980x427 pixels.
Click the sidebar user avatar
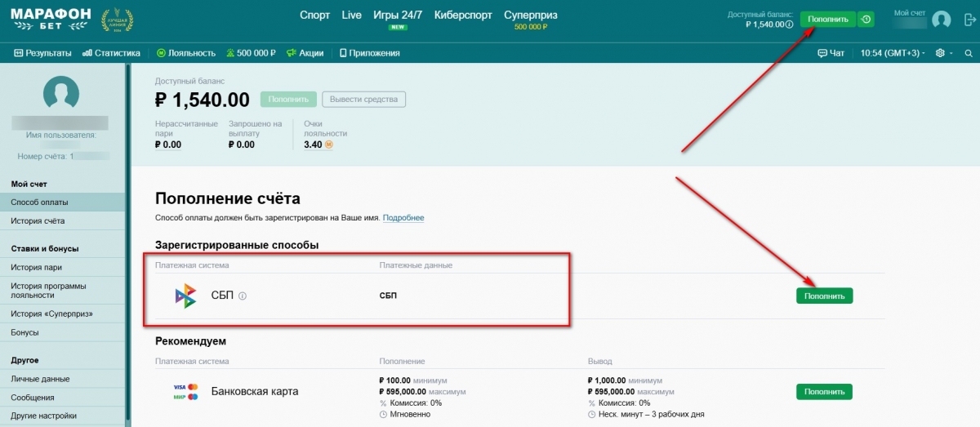(x=61, y=94)
